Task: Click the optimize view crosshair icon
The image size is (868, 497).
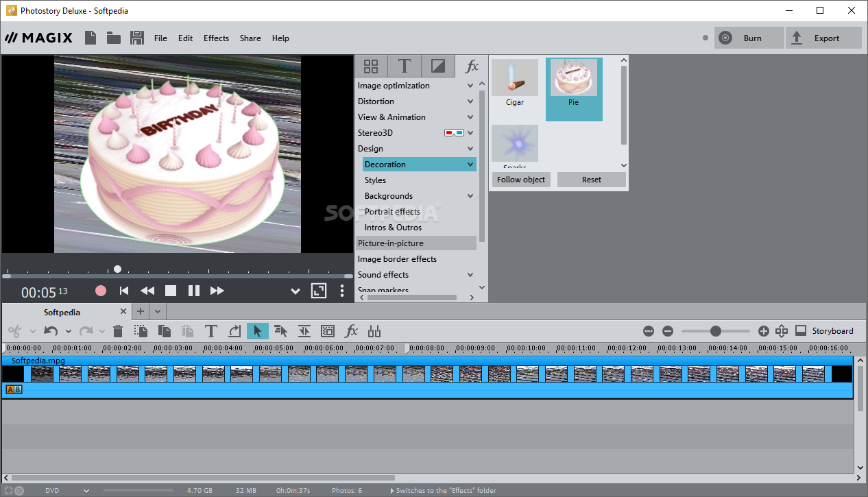Action: 782,331
